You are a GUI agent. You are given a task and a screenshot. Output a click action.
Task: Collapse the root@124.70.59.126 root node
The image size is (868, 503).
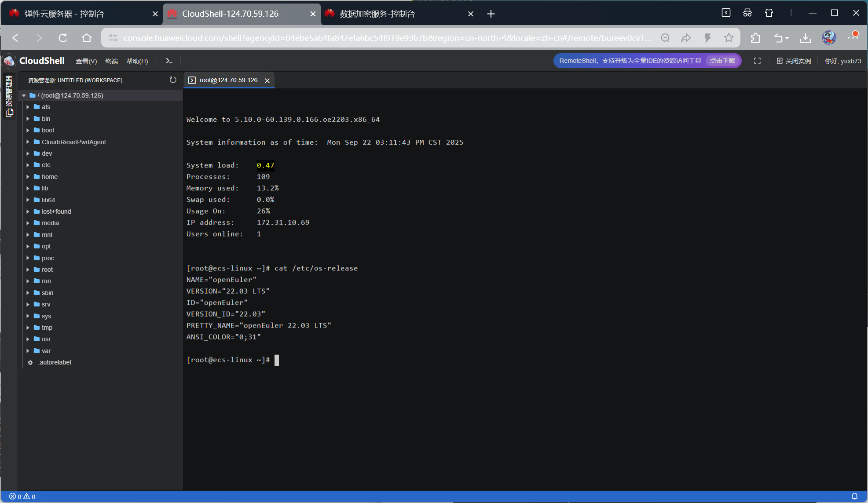(x=24, y=95)
